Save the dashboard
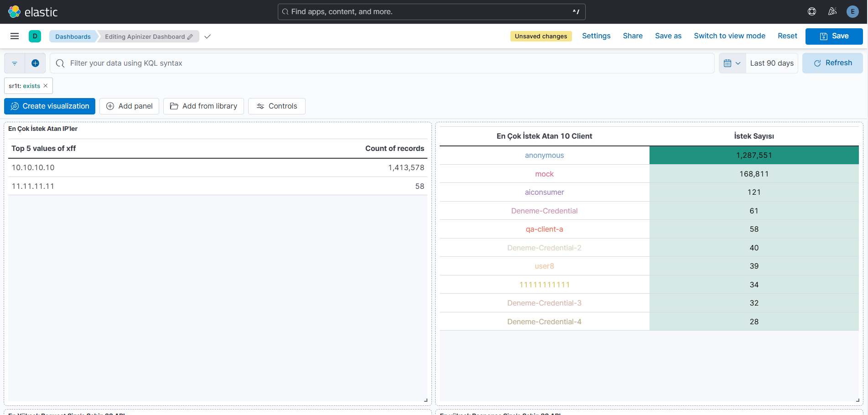Image resolution: width=868 pixels, height=415 pixels. click(x=834, y=36)
